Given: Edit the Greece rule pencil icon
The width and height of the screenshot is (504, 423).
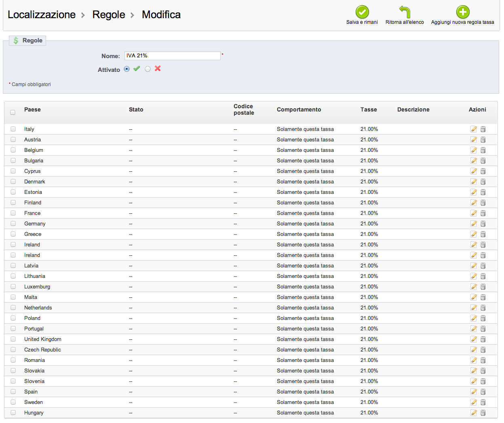Looking at the screenshot, I should [474, 234].
